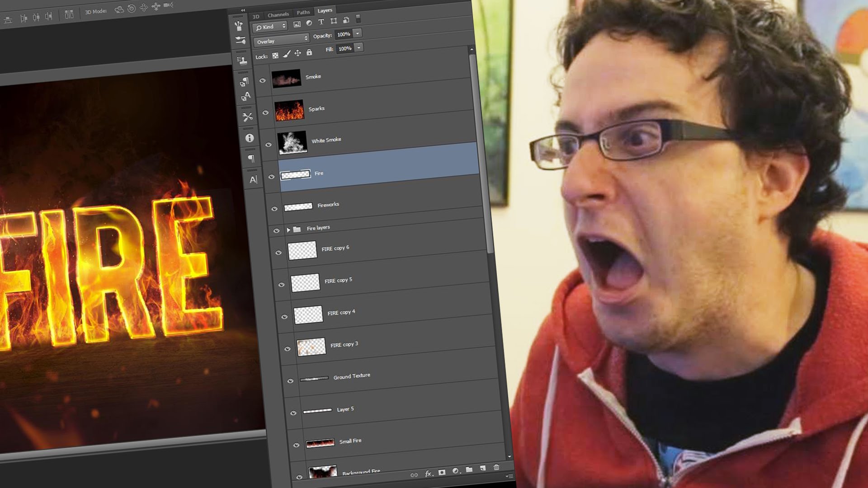The height and width of the screenshot is (488, 868).
Task: Create a new layer
Action: click(483, 468)
